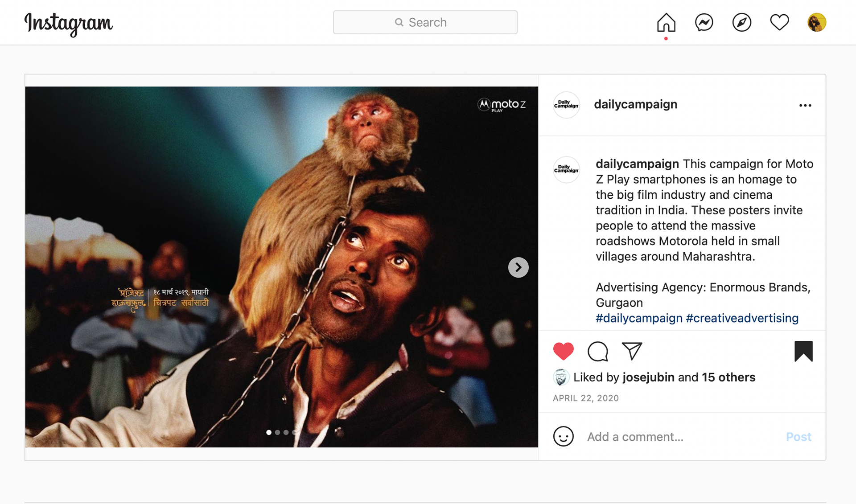Advance to the next carousel image

pyautogui.click(x=518, y=267)
